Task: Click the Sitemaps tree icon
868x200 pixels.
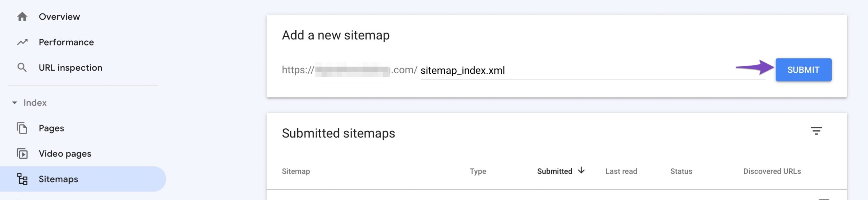Action: (22, 179)
